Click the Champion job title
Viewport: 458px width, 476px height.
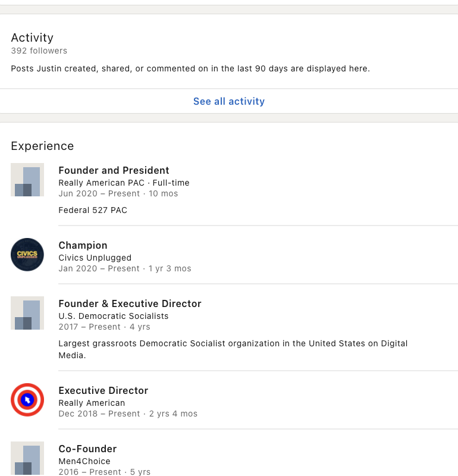(83, 245)
